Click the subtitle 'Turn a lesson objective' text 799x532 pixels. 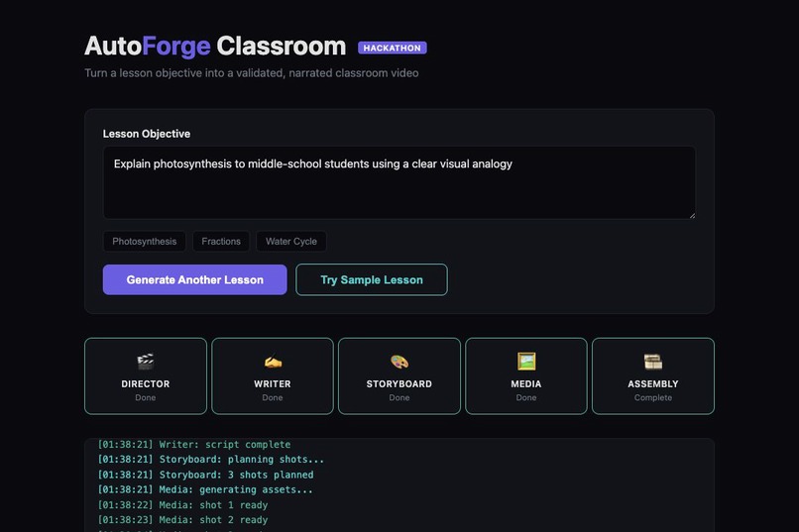coord(251,72)
